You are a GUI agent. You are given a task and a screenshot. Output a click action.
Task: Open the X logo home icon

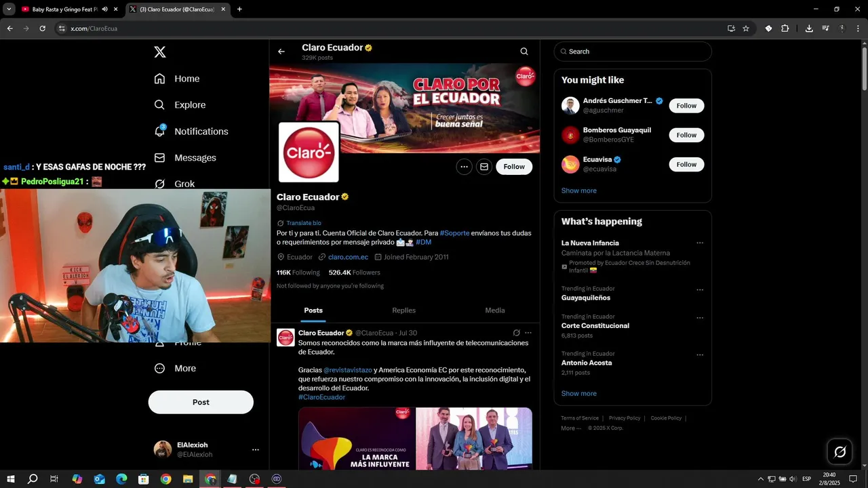coord(159,52)
